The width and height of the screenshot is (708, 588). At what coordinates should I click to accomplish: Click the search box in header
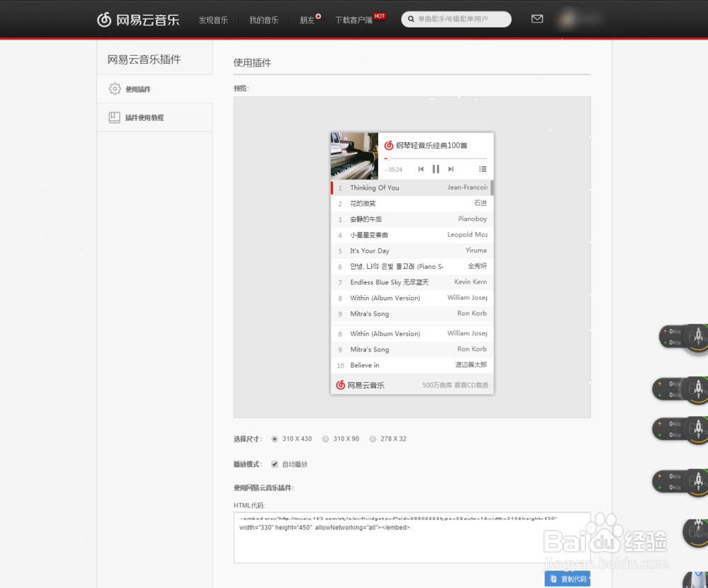pos(456,19)
